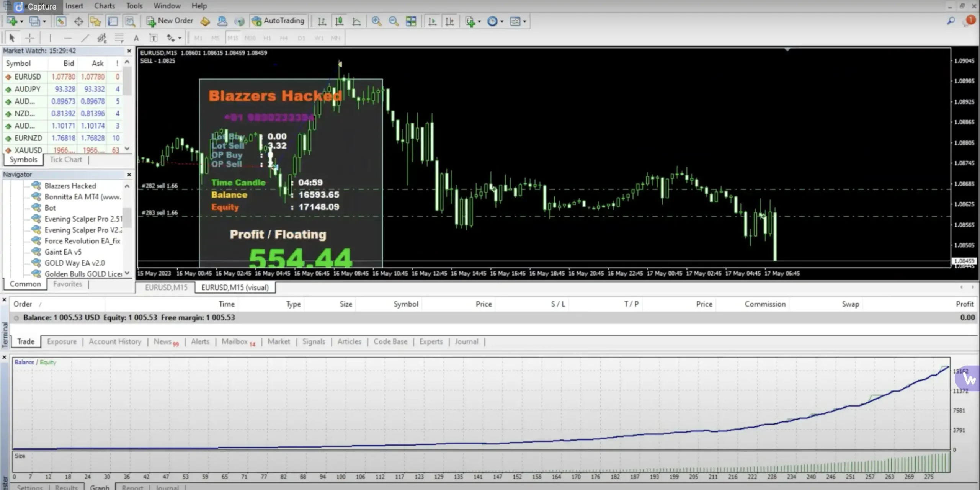Toggle the AutoTrading button
This screenshot has height=490, width=980.
point(278,21)
